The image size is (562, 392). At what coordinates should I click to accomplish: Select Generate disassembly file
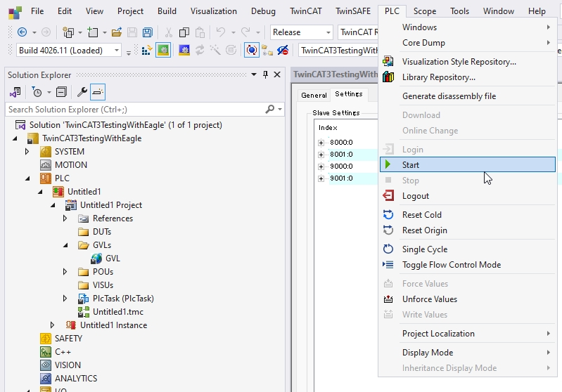pyautogui.click(x=467, y=96)
